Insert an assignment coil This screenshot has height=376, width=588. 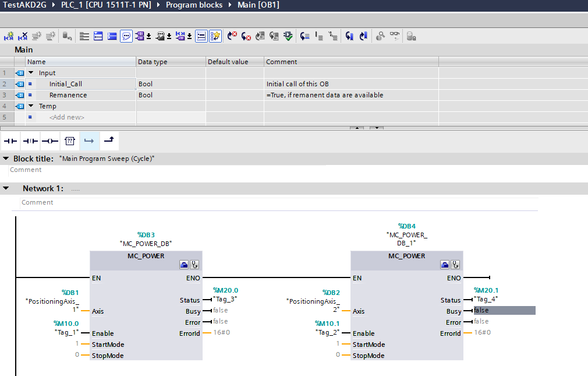[x=50, y=141]
